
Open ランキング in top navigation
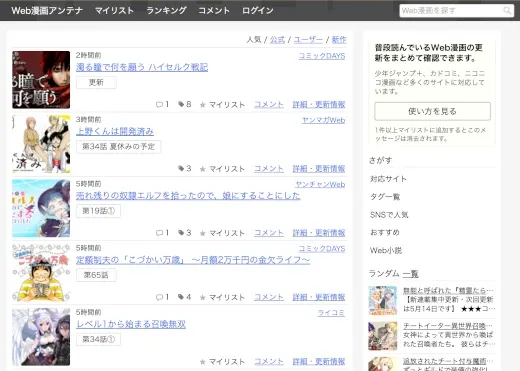(166, 11)
